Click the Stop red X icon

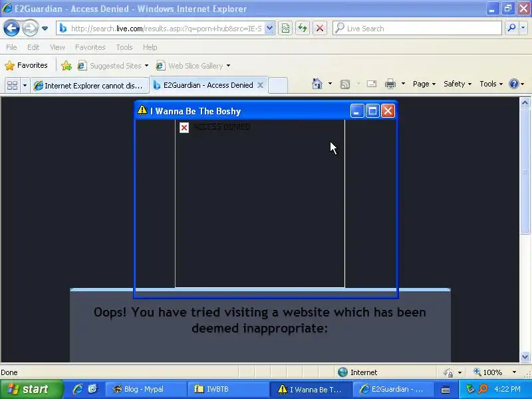319,29
